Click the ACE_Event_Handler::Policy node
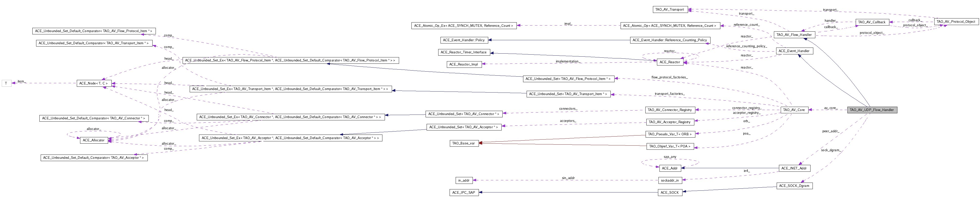Screen dimensions: 980x197 click(x=464, y=40)
